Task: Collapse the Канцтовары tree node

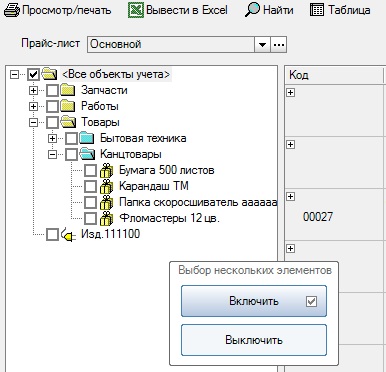Action: tap(52, 154)
